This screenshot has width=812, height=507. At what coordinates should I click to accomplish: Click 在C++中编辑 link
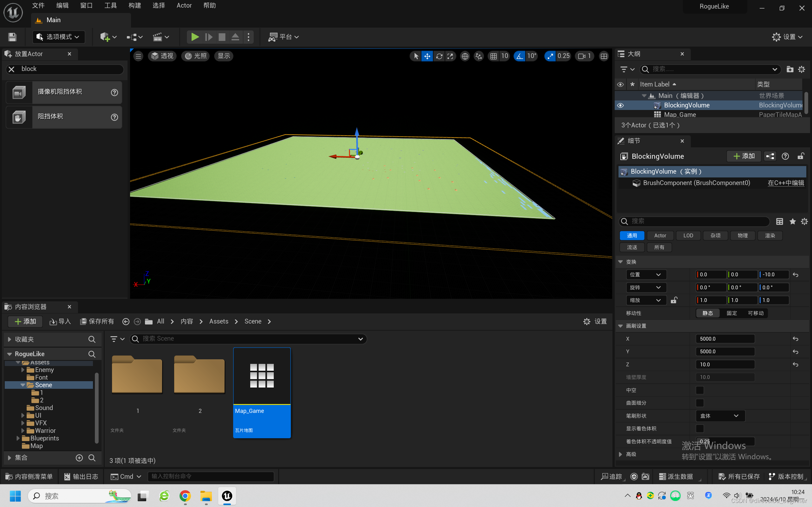[x=785, y=183]
